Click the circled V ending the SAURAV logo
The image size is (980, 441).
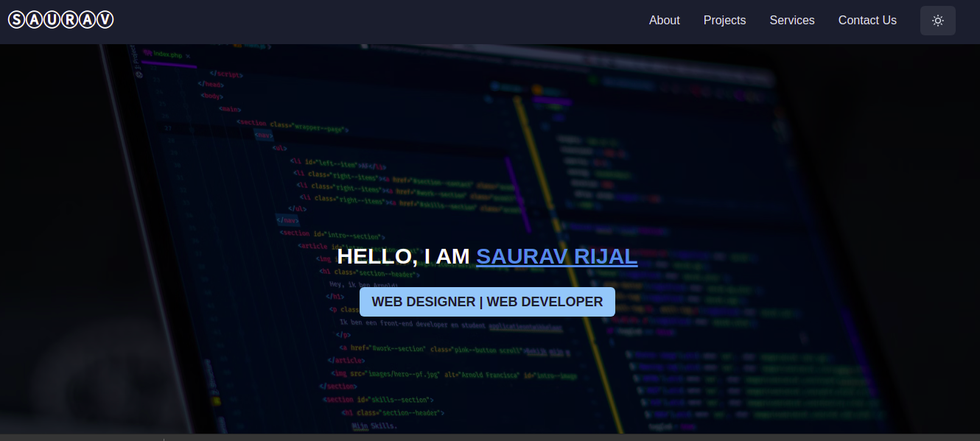pos(105,19)
